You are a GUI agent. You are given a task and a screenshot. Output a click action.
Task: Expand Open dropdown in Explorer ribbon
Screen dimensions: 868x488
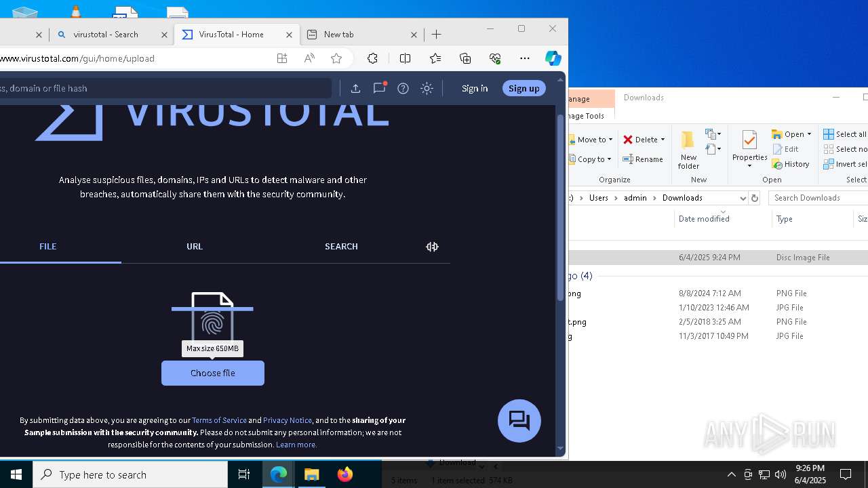[x=809, y=134]
